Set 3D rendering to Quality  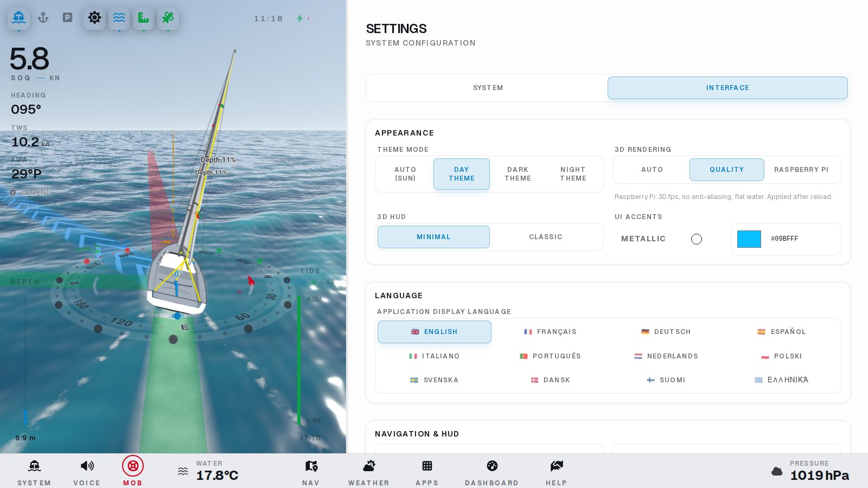click(727, 170)
